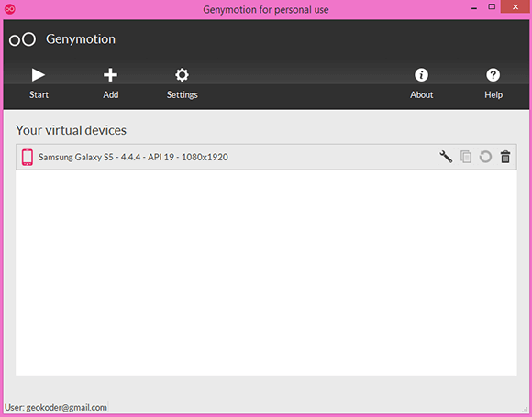Open the About info icon
The image size is (532, 417).
tap(421, 83)
